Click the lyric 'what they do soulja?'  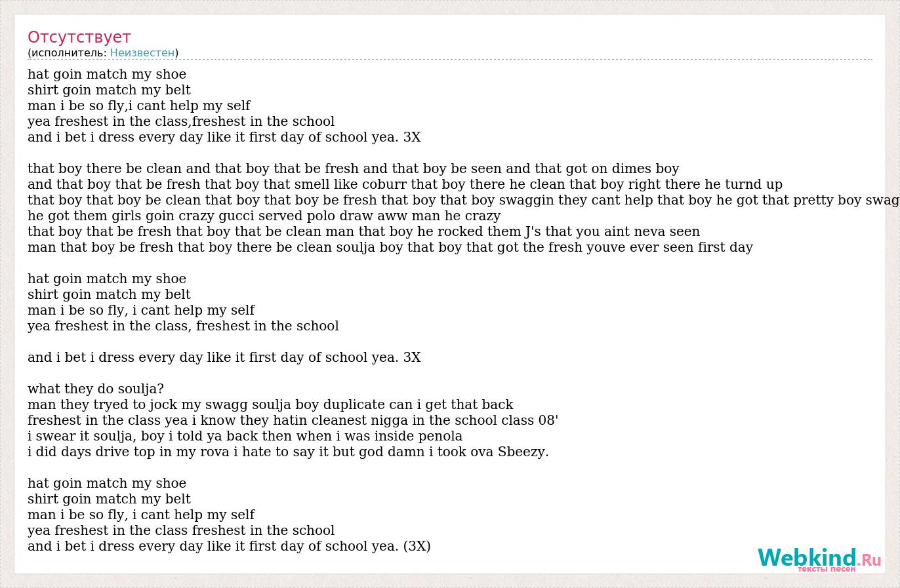pyautogui.click(x=96, y=389)
